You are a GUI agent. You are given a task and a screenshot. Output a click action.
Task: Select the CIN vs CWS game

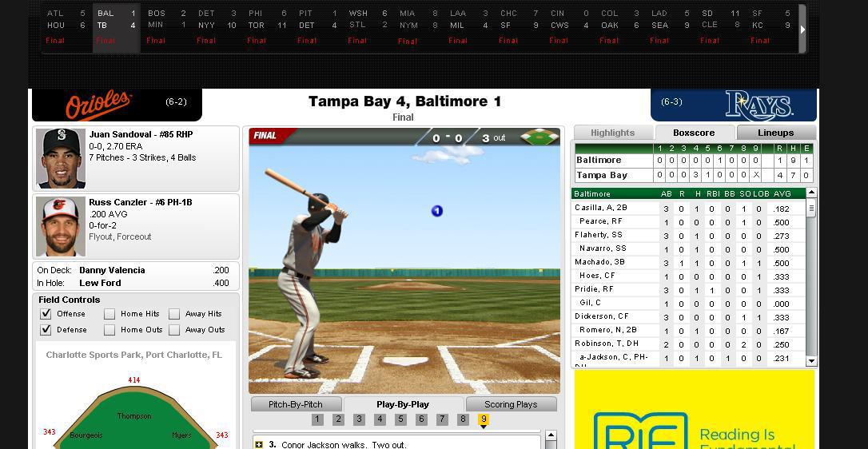[570, 26]
